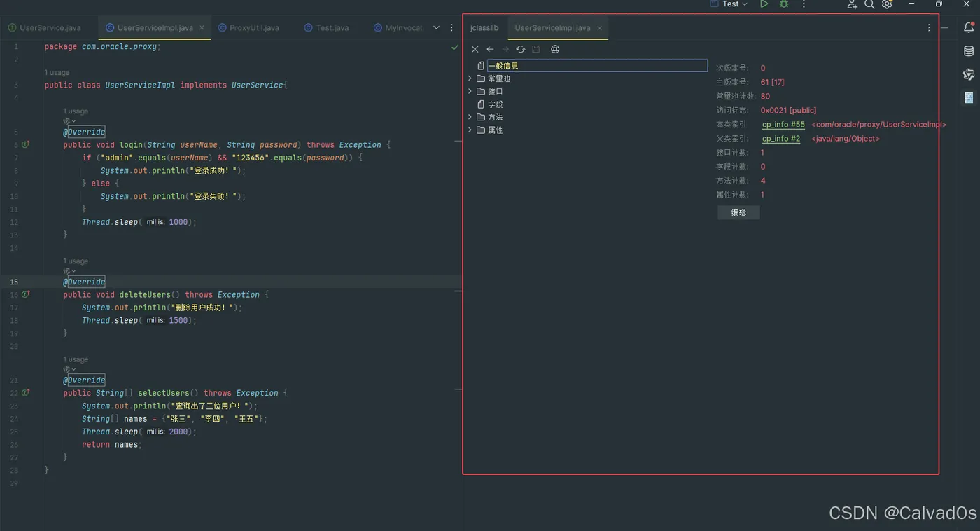Click the implements gutter icon beside login
This screenshot has width=980, height=531.
pos(25,144)
